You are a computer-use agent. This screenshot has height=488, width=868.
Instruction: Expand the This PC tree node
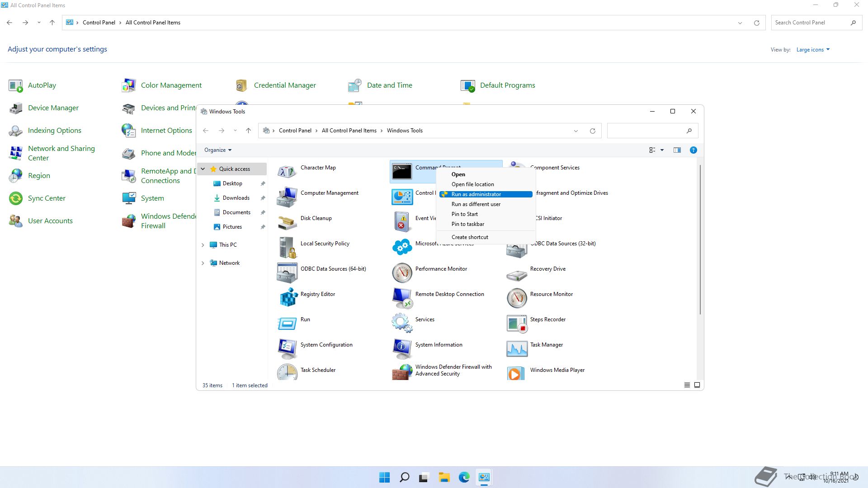pyautogui.click(x=203, y=245)
